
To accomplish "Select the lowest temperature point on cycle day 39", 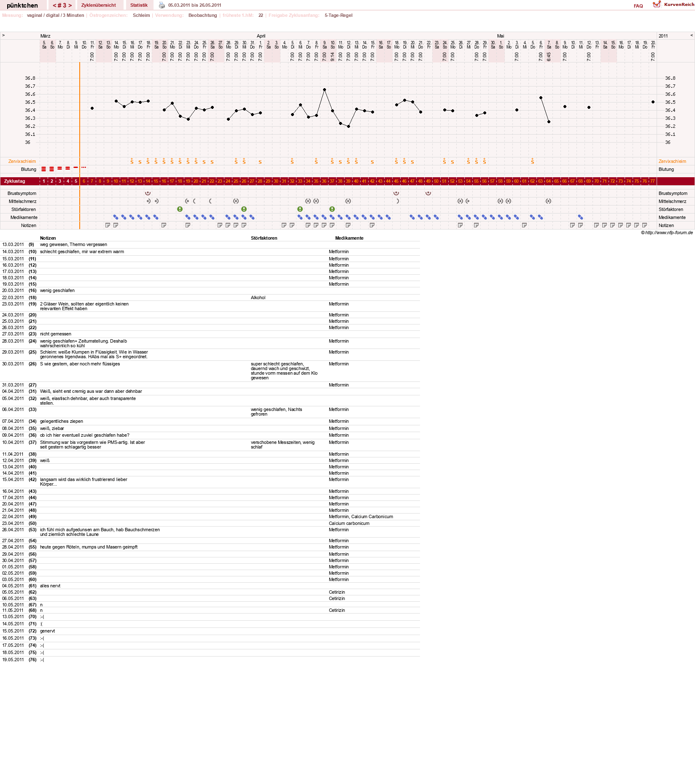I will (349, 127).
